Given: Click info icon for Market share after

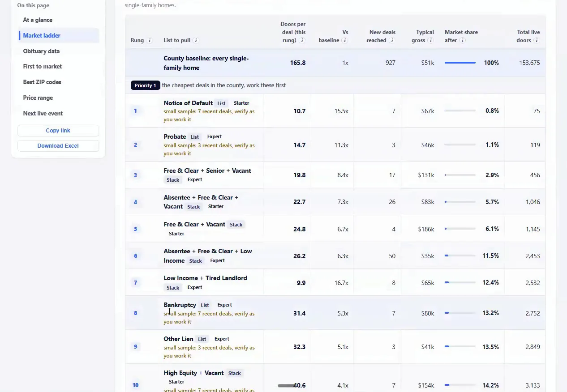Looking at the screenshot, I should pos(463,40).
